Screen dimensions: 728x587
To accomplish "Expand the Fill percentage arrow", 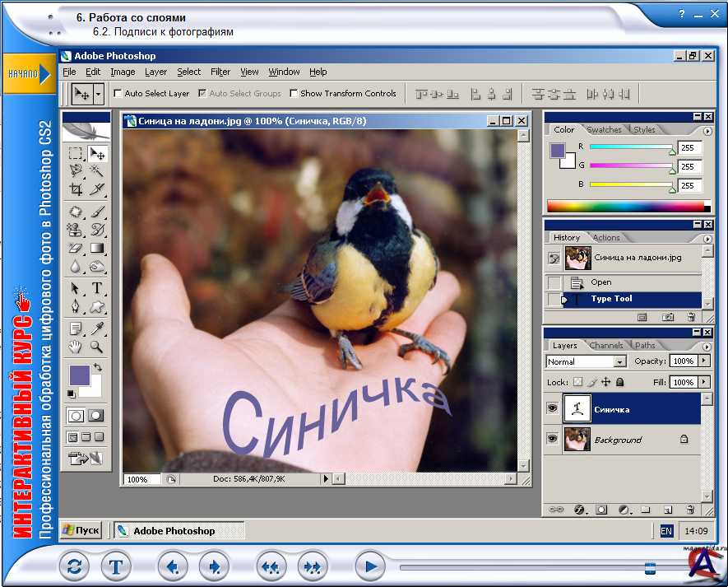I will click(703, 382).
